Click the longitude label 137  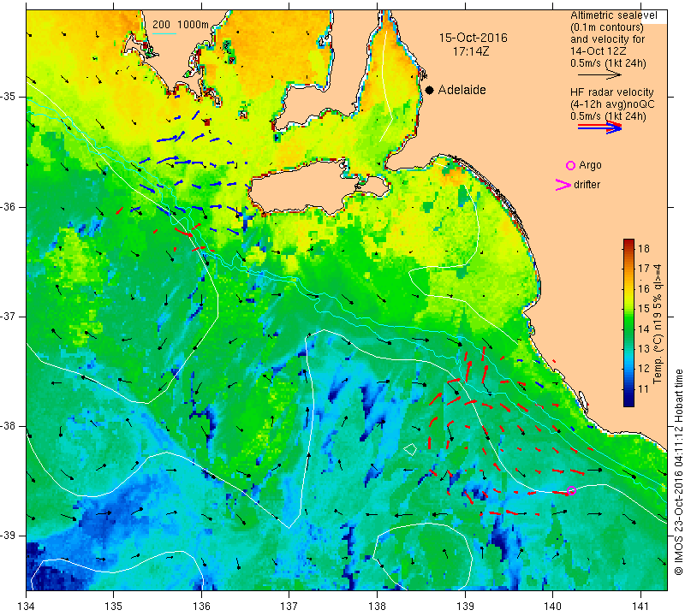tap(289, 607)
